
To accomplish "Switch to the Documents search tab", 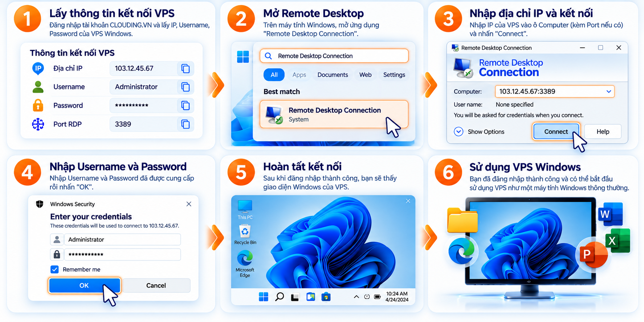I will click(x=333, y=75).
